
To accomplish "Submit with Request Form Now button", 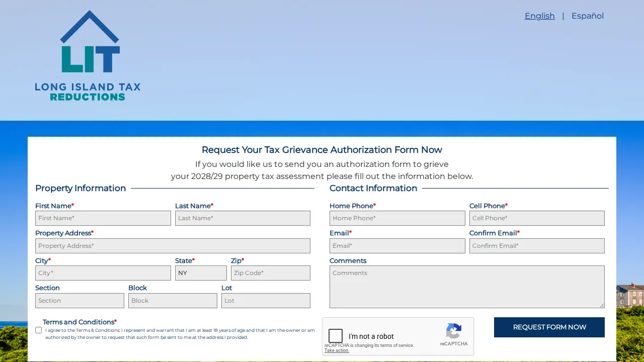I will tap(549, 327).
